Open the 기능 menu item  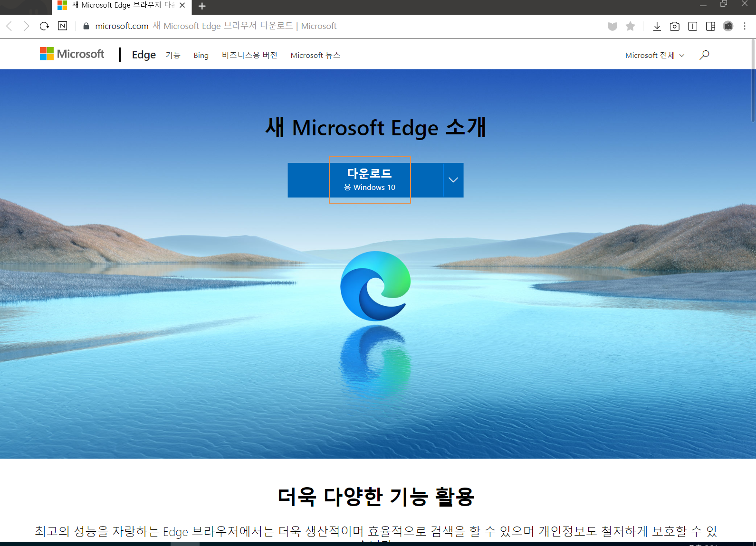point(173,55)
